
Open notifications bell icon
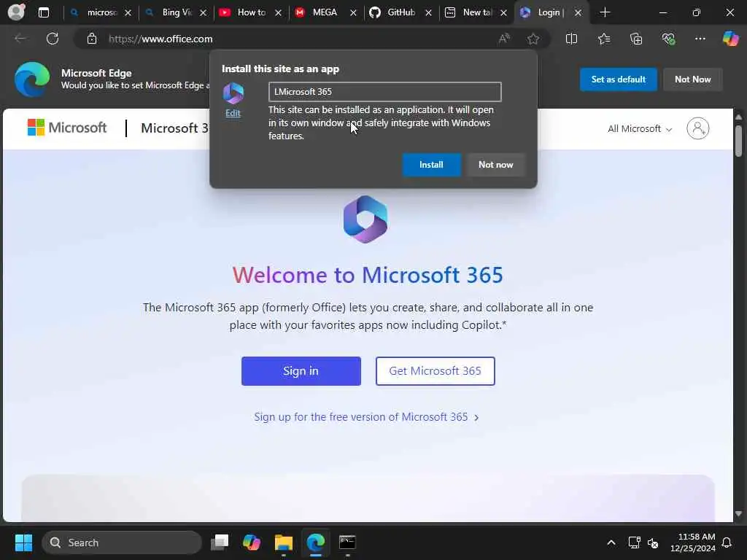pyautogui.click(x=727, y=542)
